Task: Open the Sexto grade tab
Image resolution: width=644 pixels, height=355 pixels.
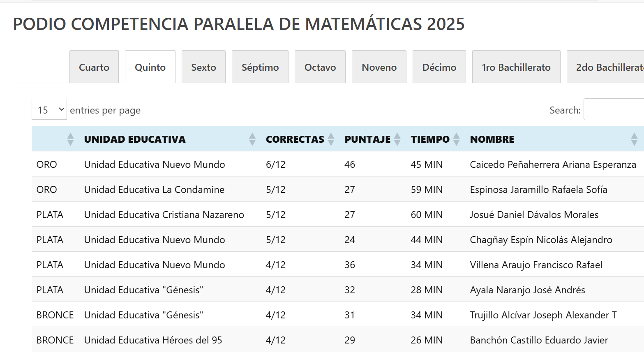Action: tap(203, 67)
